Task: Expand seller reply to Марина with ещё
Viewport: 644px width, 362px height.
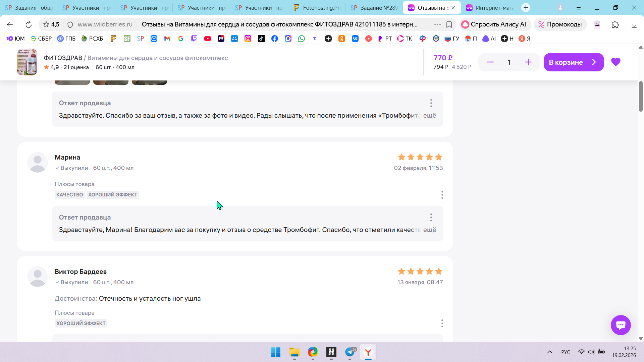Action: 429,230
